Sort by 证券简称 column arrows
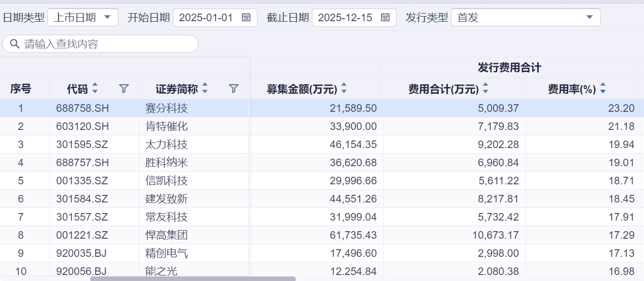Viewport: 644px width, 281px height. (x=205, y=89)
